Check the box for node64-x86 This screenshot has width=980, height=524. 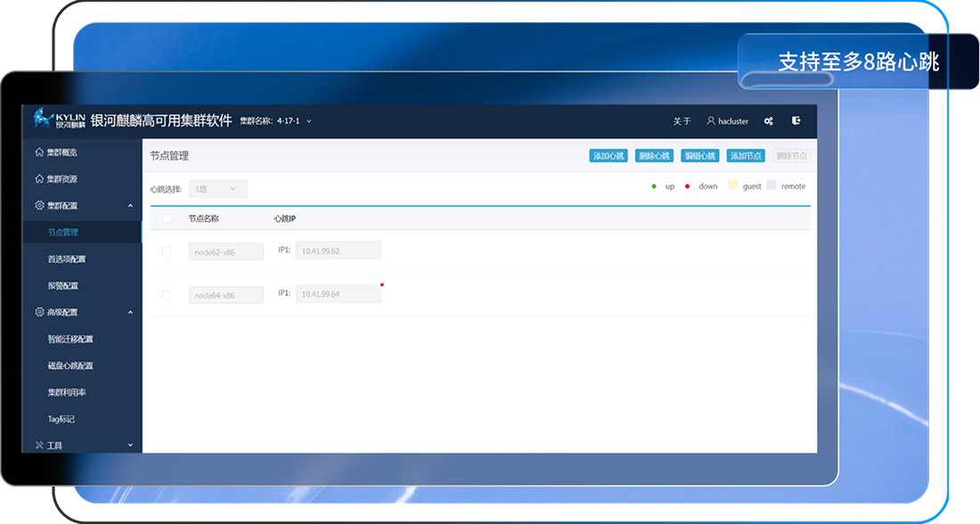click(166, 295)
